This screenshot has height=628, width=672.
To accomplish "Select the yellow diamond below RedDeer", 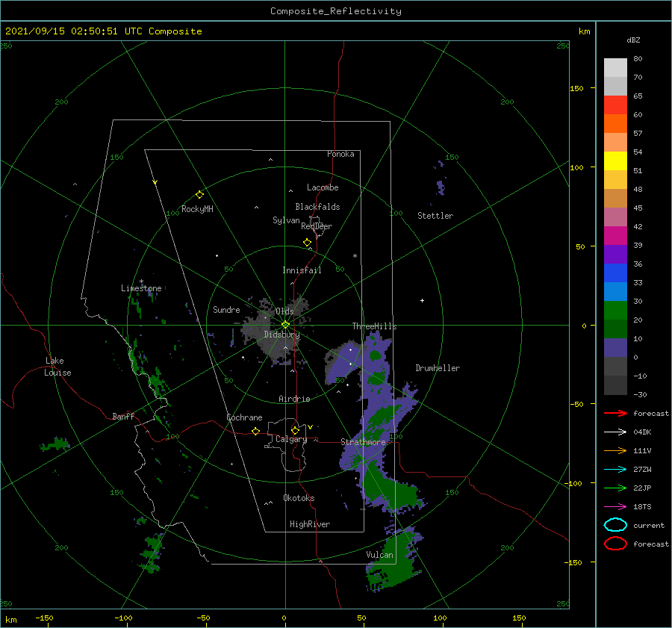I will pos(307,243).
